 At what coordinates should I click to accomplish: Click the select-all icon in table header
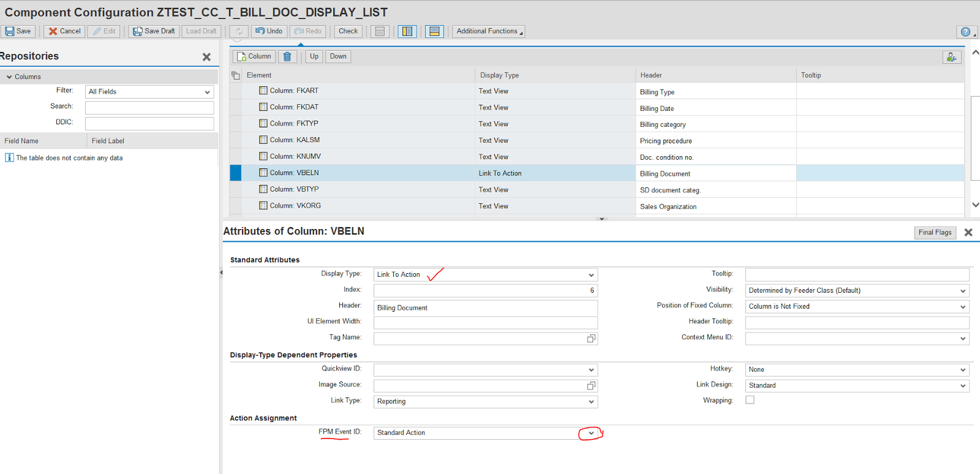[x=236, y=75]
